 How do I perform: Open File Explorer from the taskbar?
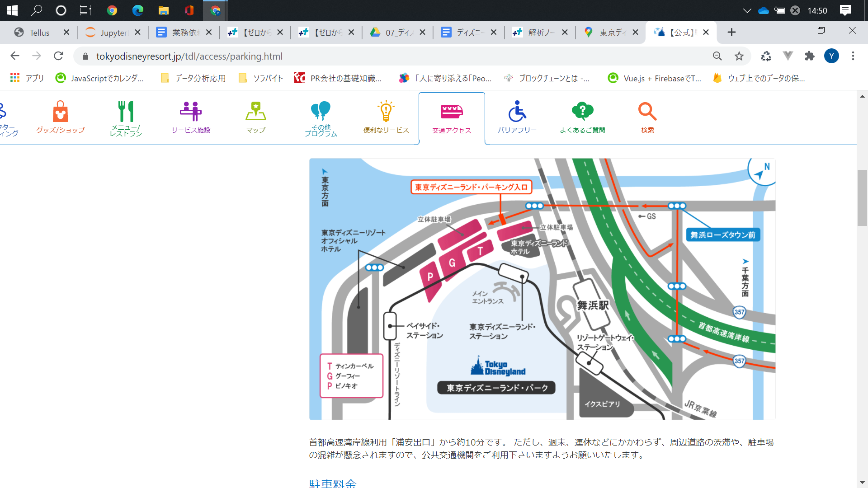coord(164,10)
